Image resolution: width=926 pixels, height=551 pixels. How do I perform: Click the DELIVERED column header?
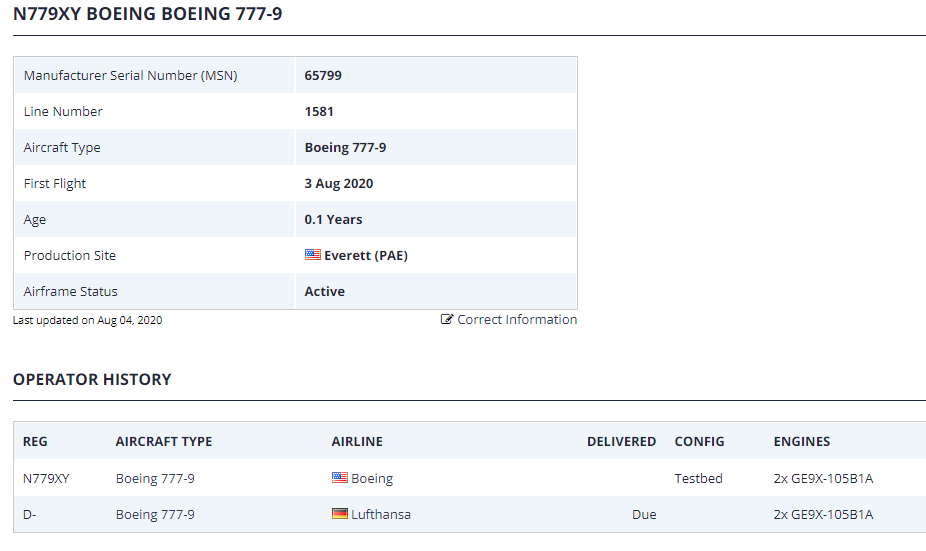(621, 442)
